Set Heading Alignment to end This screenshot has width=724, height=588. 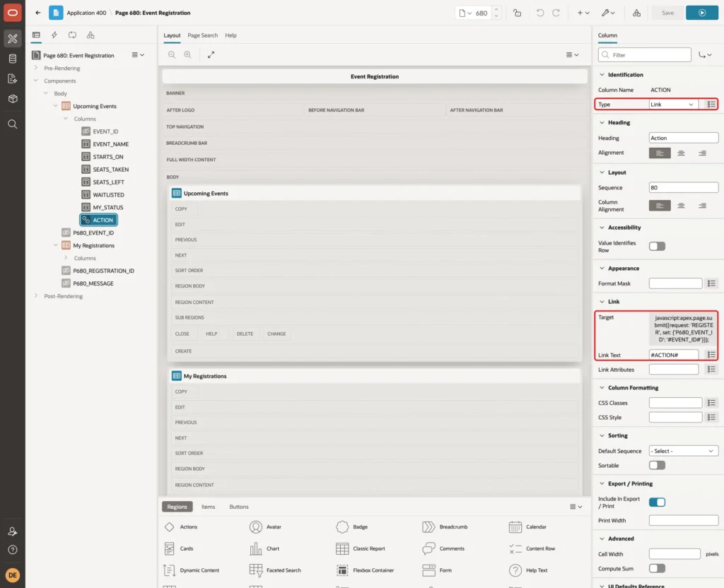(x=702, y=153)
